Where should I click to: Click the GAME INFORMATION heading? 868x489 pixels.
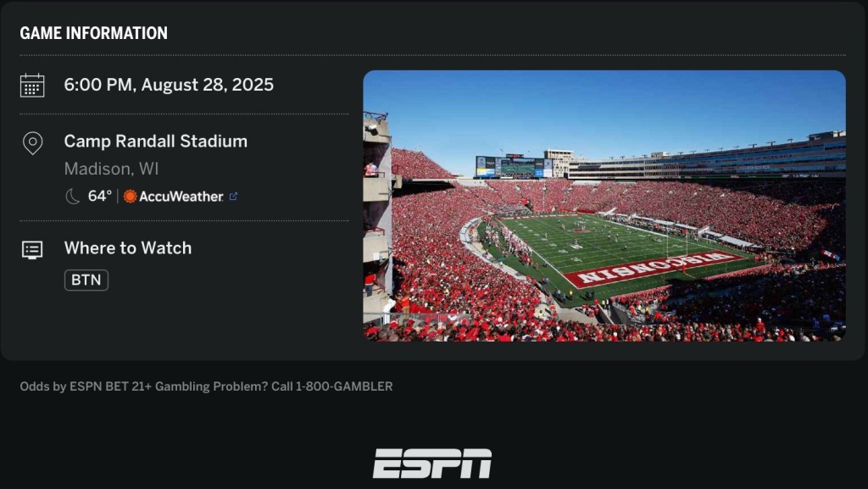tap(94, 33)
